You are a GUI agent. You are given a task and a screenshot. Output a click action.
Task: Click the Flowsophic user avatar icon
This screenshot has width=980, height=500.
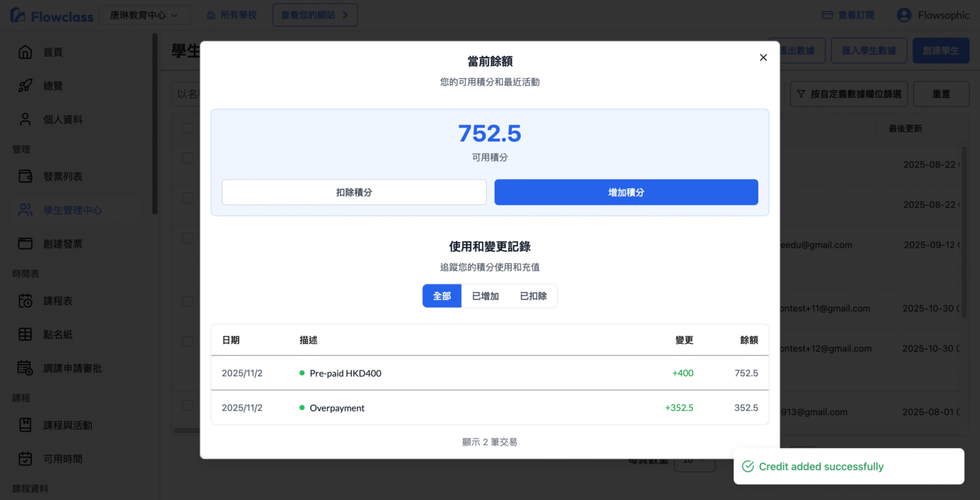(x=904, y=15)
